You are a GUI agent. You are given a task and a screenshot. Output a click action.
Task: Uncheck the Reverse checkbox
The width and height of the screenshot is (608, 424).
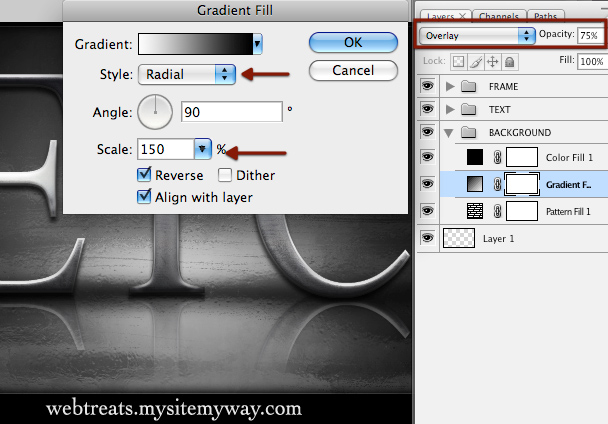pos(144,175)
